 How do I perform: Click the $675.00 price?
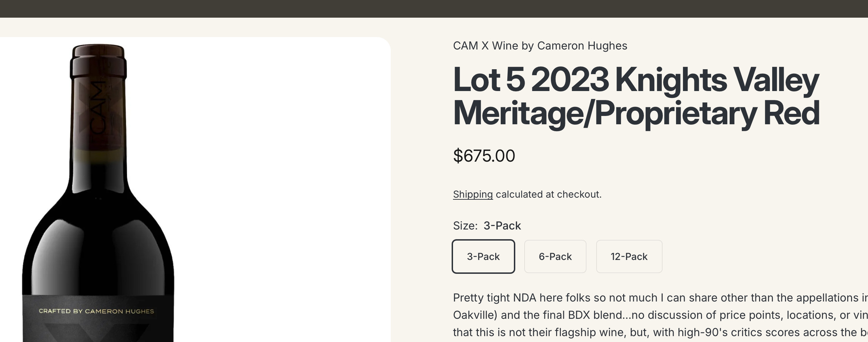pos(484,156)
